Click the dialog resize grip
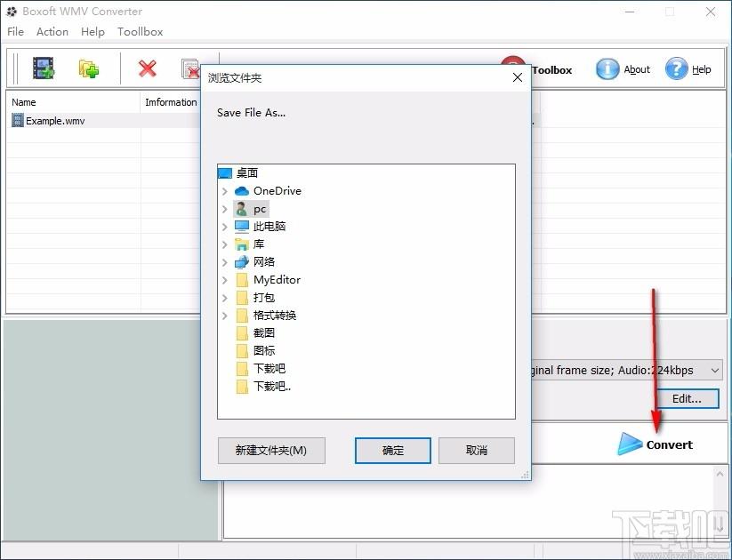Screen dimensions: 732x560 pos(526,475)
